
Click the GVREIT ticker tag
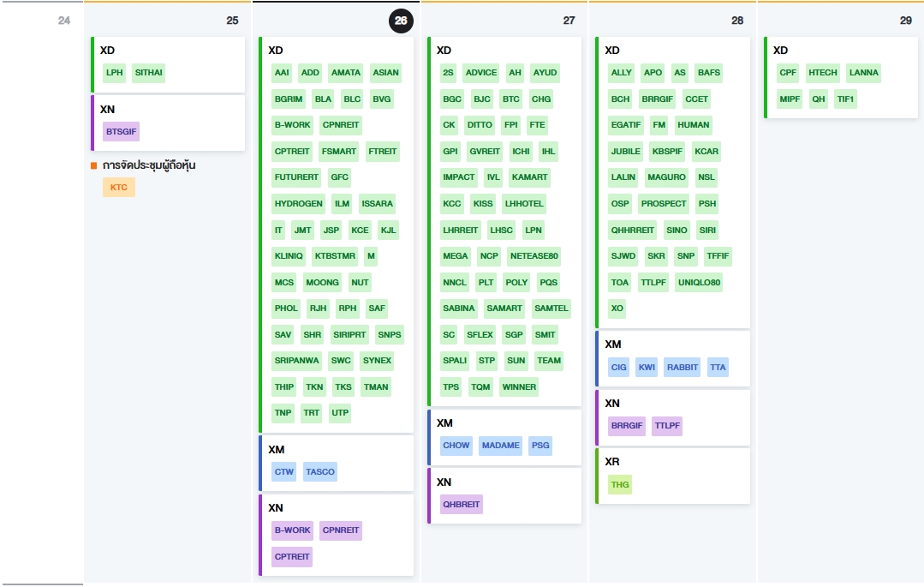click(x=485, y=152)
